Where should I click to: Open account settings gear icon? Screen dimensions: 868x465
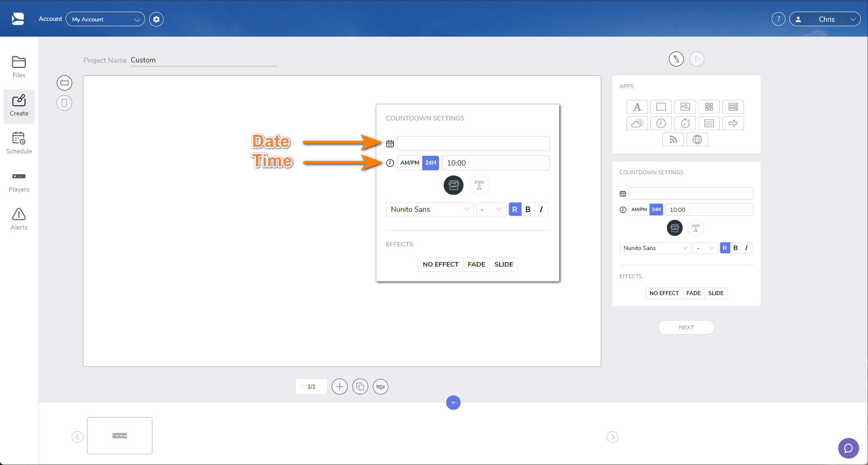(x=156, y=19)
